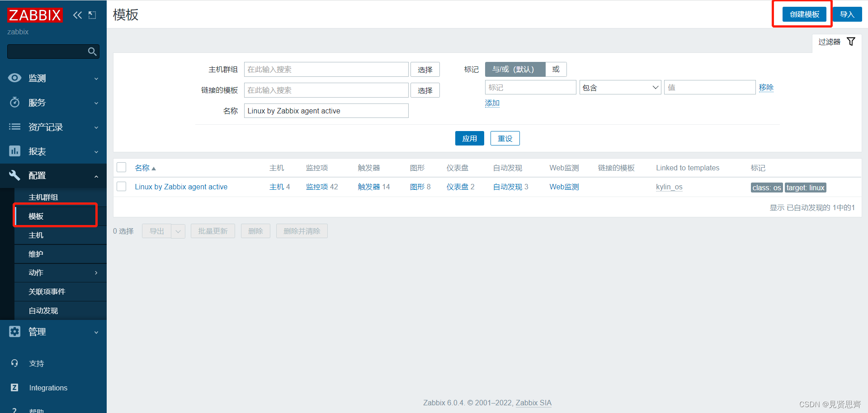Click the 添加 tag link
Screen dimensions: 868x413
coord(492,103)
